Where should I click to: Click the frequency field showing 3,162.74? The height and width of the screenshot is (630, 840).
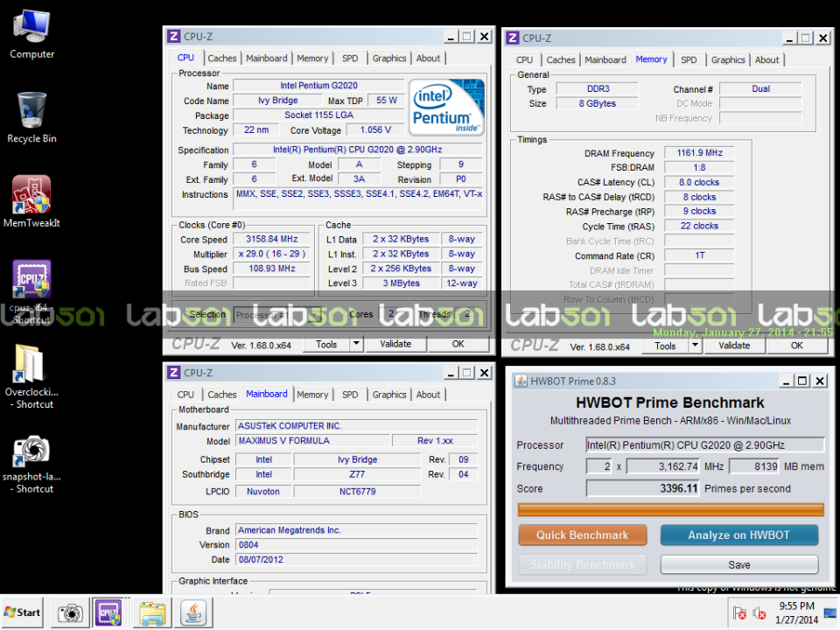pyautogui.click(x=663, y=466)
